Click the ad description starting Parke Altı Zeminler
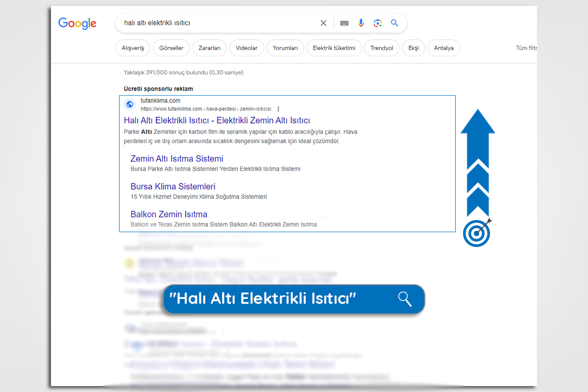 (241, 137)
